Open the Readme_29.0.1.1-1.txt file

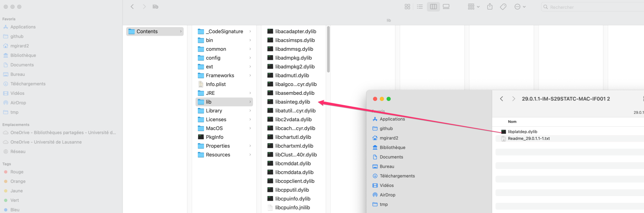[529, 139]
